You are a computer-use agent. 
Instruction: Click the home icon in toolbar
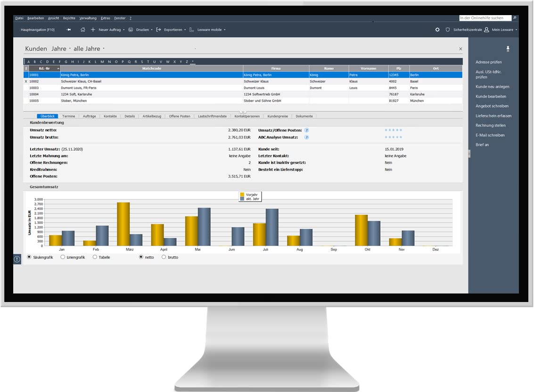click(x=83, y=30)
